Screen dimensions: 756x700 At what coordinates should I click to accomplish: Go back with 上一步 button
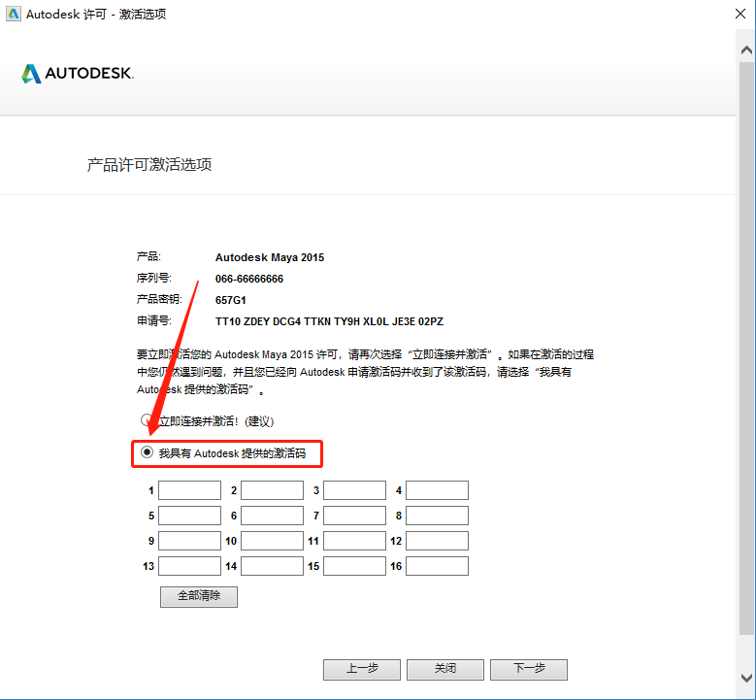362,670
